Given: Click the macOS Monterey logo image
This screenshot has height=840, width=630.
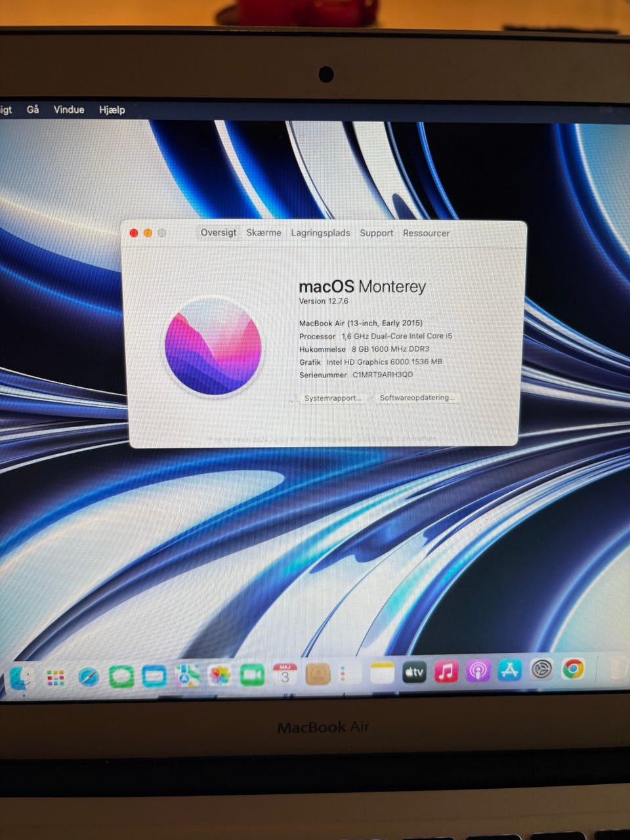Looking at the screenshot, I should tap(213, 346).
